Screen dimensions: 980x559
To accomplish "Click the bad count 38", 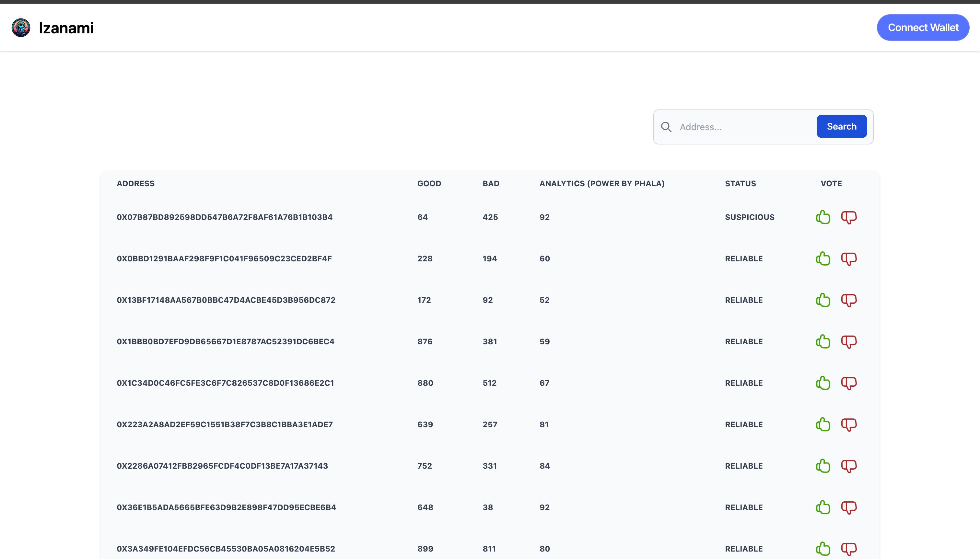I will click(488, 508).
